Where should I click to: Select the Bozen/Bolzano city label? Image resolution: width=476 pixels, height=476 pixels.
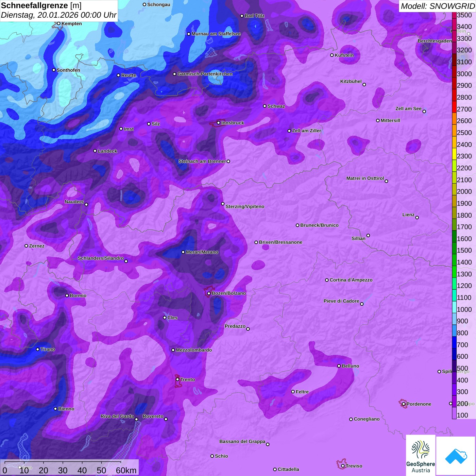tap(229, 293)
